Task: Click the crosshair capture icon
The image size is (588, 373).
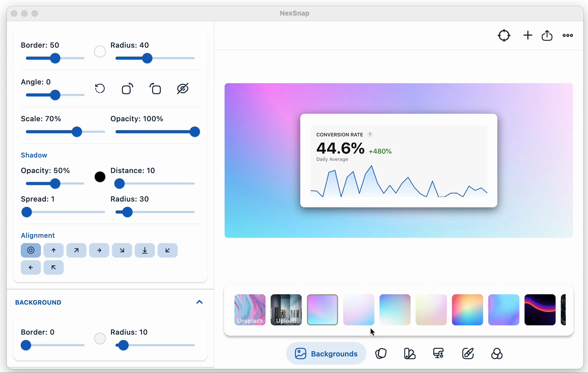Action: (x=504, y=35)
